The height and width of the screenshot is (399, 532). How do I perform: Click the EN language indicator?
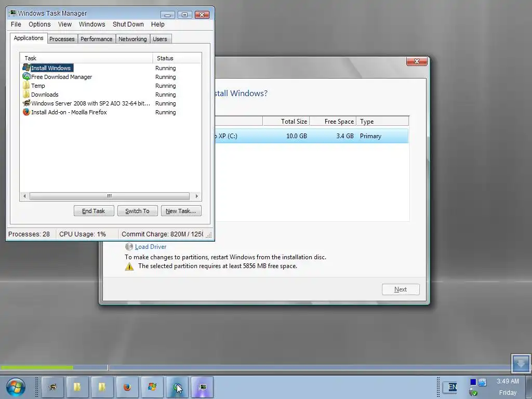(x=453, y=387)
